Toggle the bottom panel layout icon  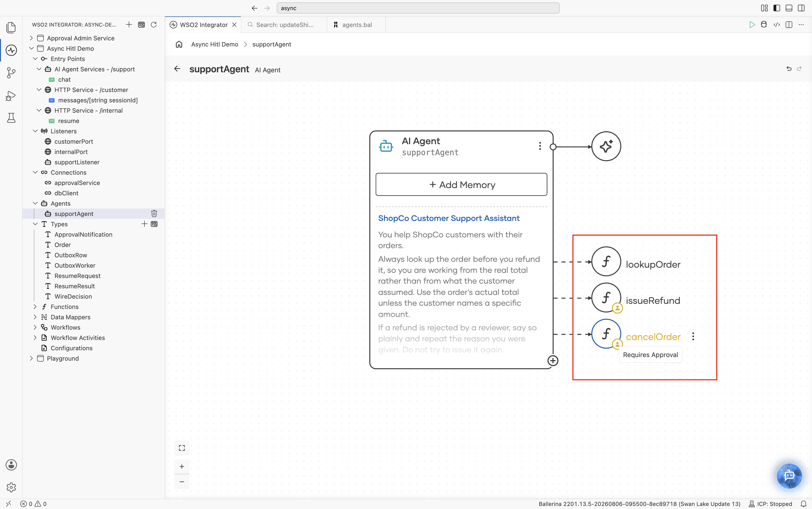click(789, 8)
